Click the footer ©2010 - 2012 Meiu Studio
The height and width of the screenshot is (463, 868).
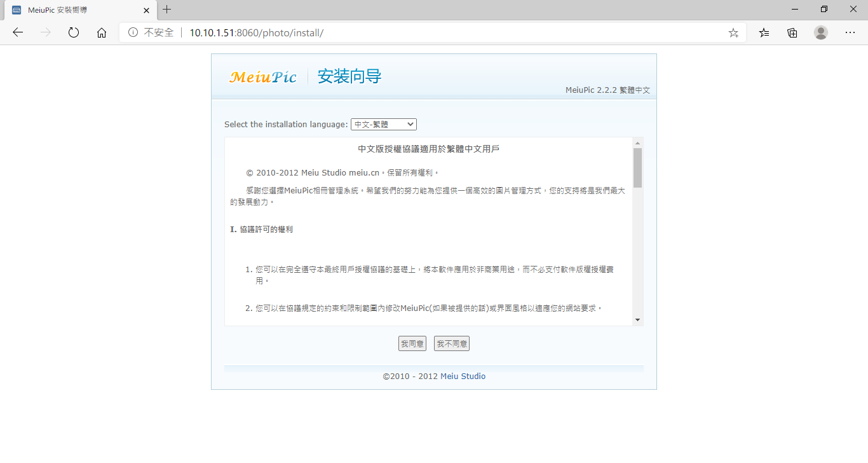coord(434,377)
